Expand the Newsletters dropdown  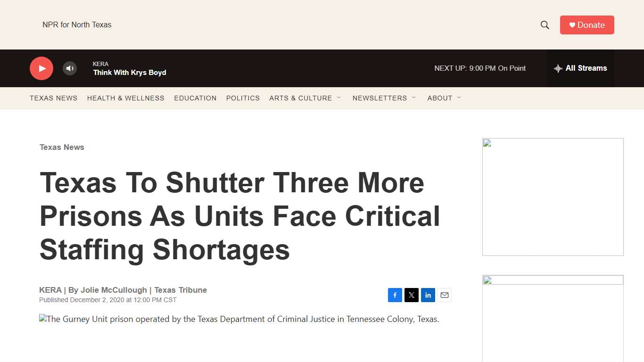(384, 98)
